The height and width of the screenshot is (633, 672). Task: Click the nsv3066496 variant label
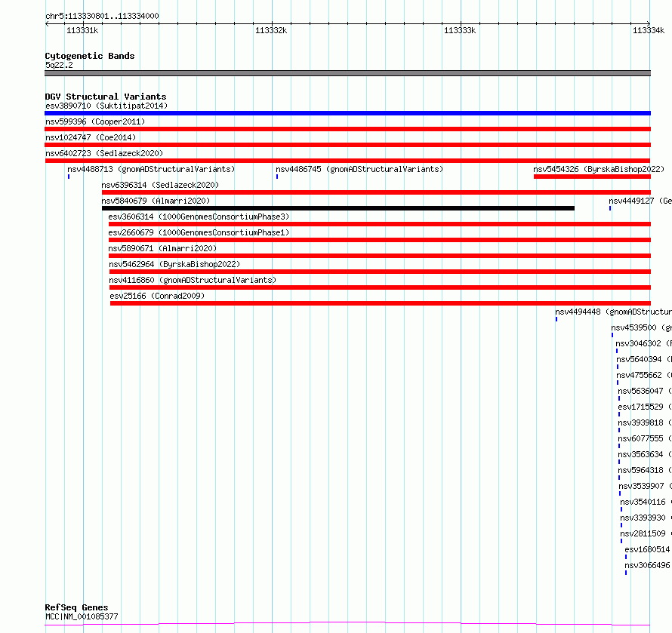coord(648,565)
